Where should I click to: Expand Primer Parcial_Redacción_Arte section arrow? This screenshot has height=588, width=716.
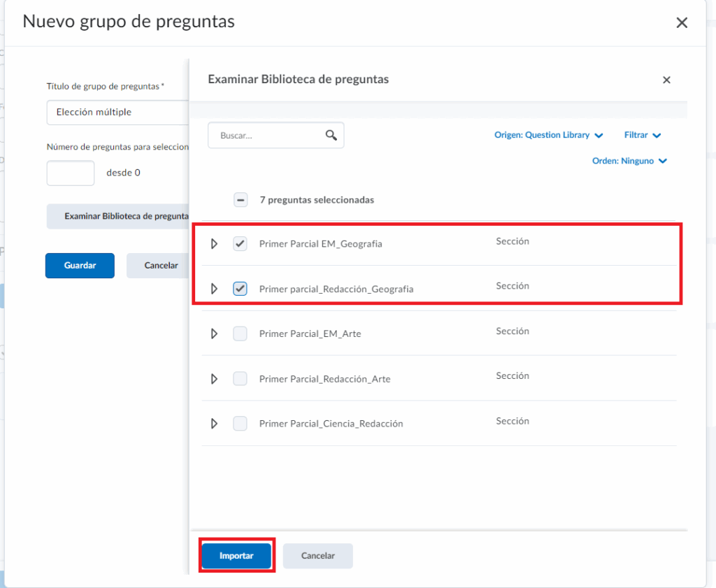215,379
